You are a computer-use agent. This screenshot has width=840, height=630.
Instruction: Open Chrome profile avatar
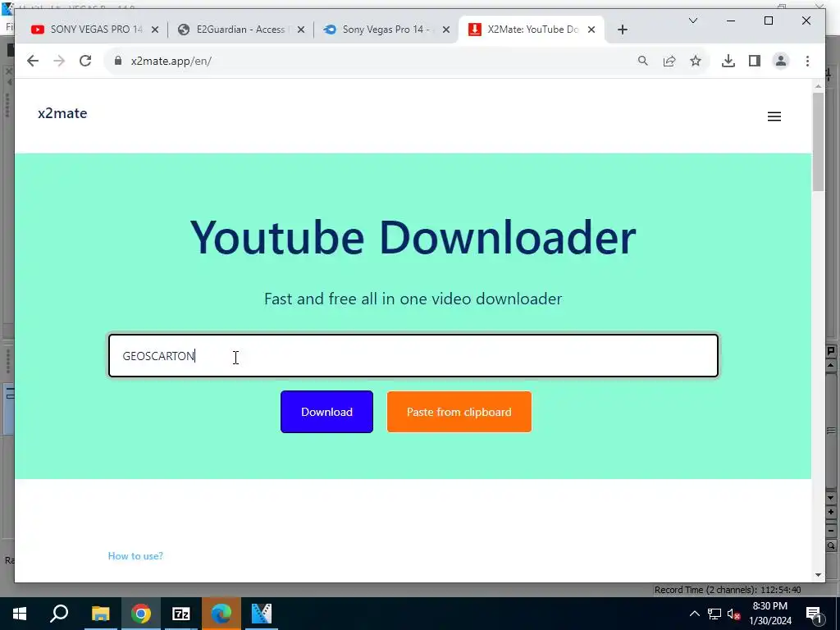(781, 61)
